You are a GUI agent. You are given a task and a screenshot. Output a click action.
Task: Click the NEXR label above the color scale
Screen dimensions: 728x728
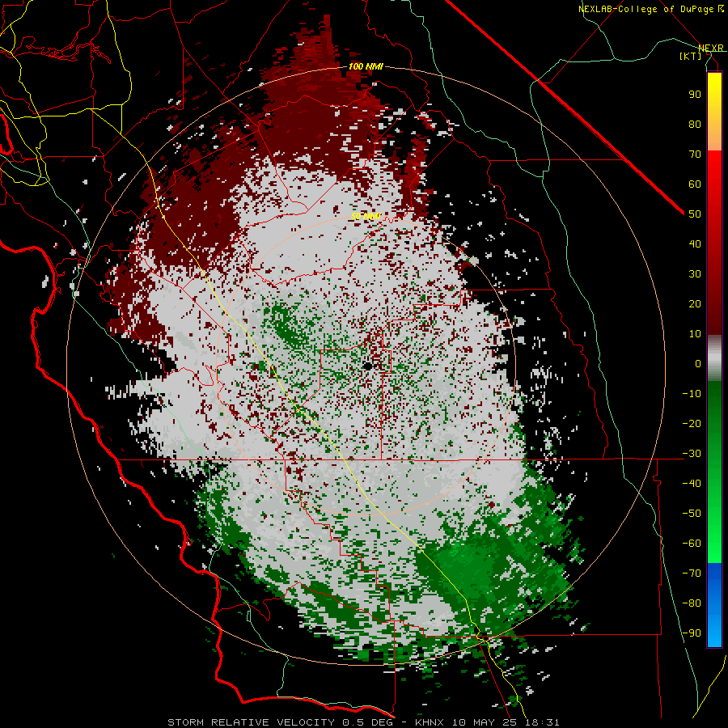coord(710,48)
